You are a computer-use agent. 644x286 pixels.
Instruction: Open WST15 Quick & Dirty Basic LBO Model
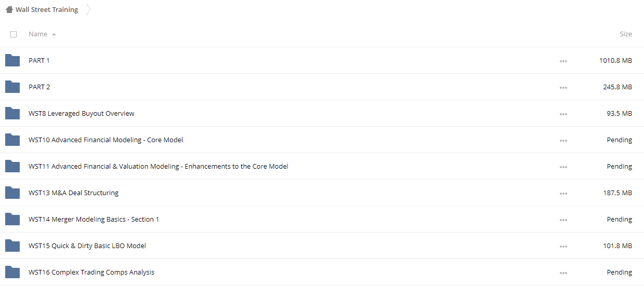tap(87, 246)
